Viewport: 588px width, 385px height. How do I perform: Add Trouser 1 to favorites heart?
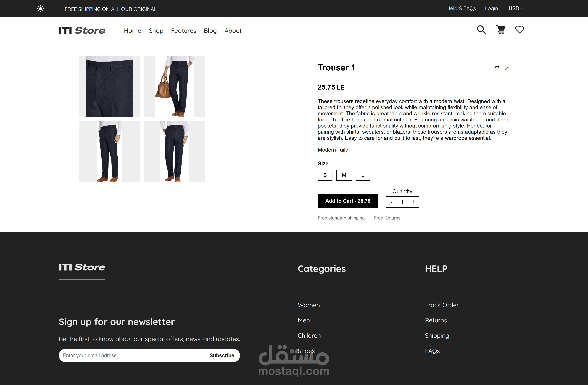click(x=497, y=68)
